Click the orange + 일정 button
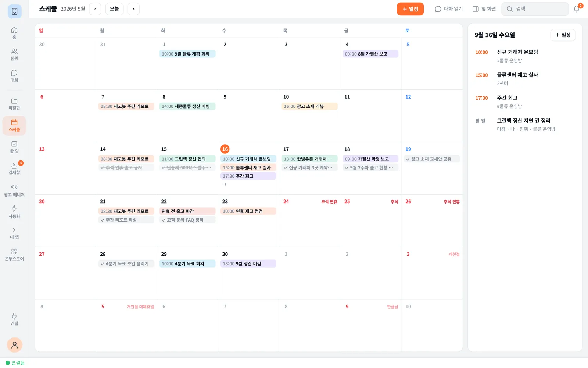 click(410, 9)
